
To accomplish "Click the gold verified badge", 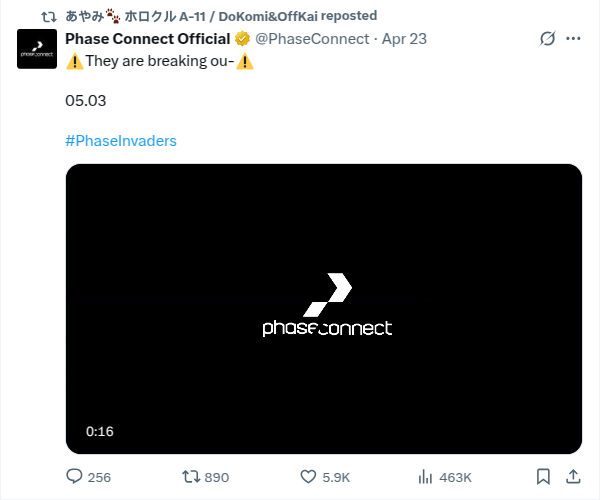I will click(x=242, y=39).
